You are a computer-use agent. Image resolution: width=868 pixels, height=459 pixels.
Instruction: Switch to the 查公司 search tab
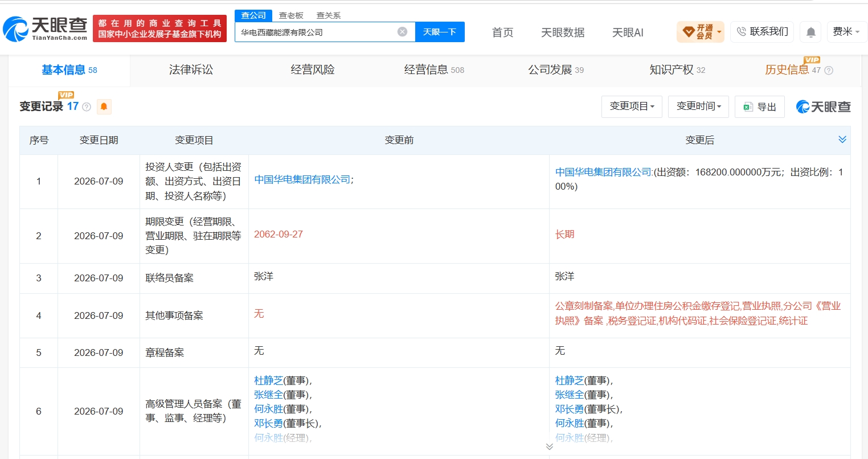[253, 15]
